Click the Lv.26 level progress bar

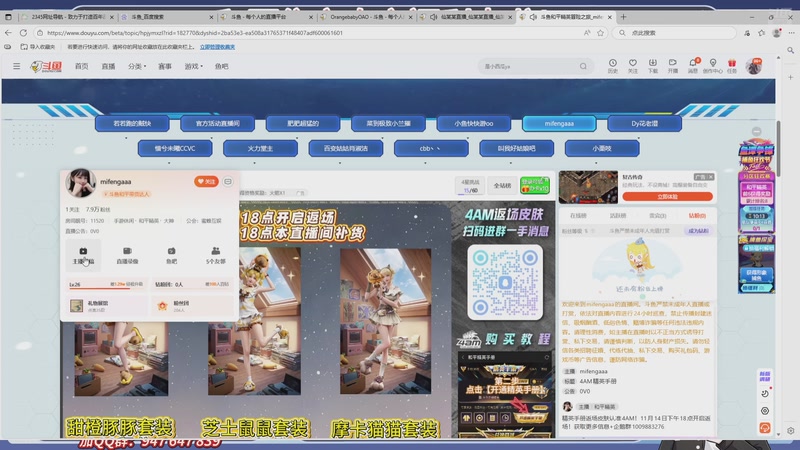(106, 286)
